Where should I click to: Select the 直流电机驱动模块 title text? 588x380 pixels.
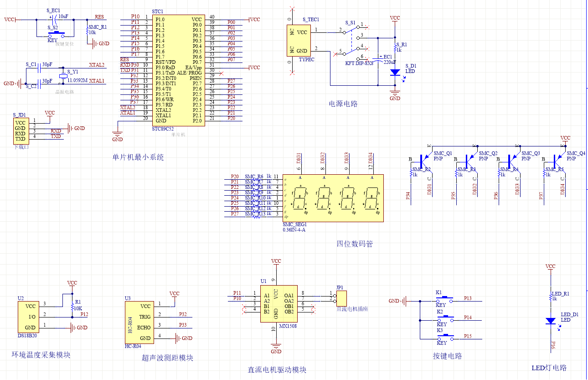pos(277,370)
